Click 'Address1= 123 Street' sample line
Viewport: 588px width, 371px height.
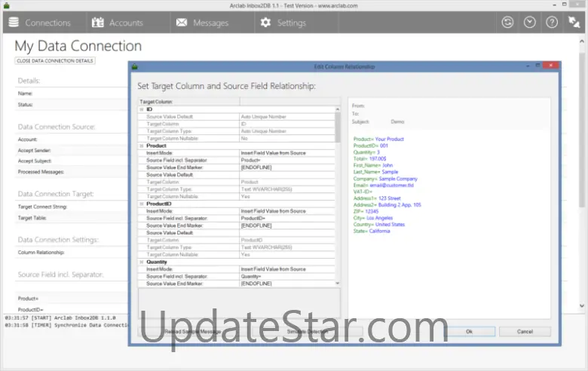coord(377,198)
